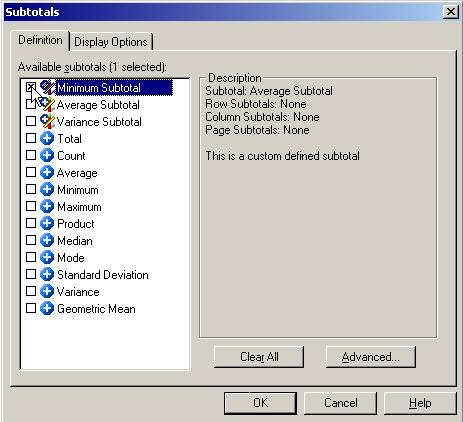Click the blue plus icon beside Count

[47, 156]
